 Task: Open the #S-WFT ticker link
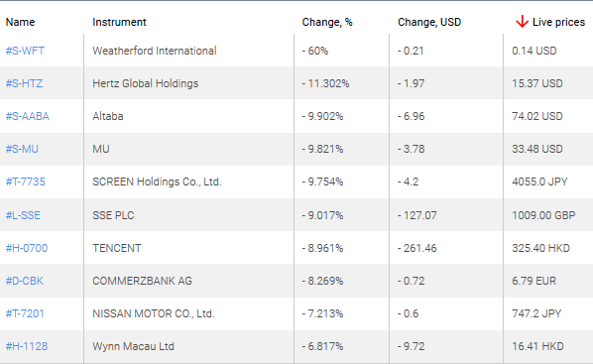point(25,51)
